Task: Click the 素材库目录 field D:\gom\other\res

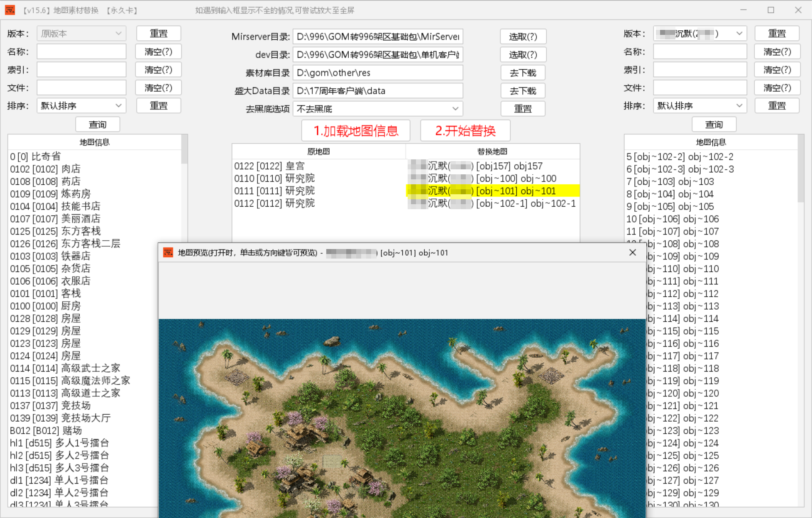Action: (x=378, y=73)
